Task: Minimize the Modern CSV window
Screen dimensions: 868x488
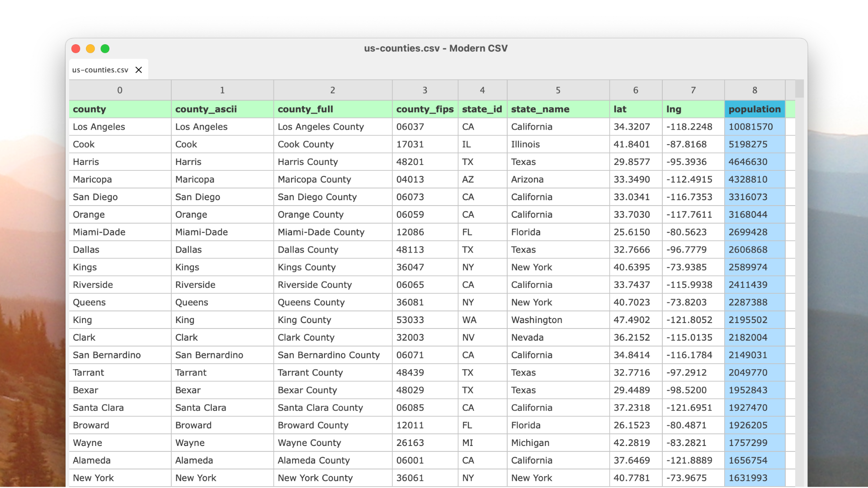Action: coord(90,48)
